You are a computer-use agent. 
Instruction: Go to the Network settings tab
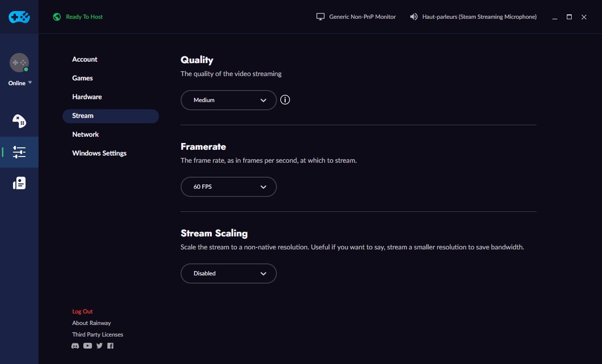[x=85, y=134]
